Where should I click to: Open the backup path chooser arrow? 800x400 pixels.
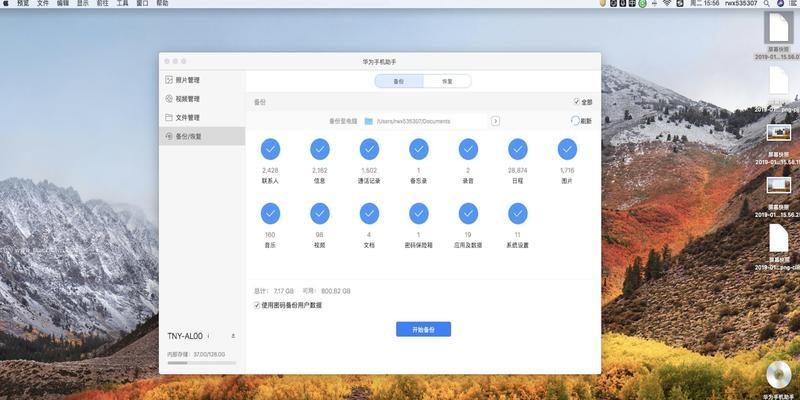point(495,121)
